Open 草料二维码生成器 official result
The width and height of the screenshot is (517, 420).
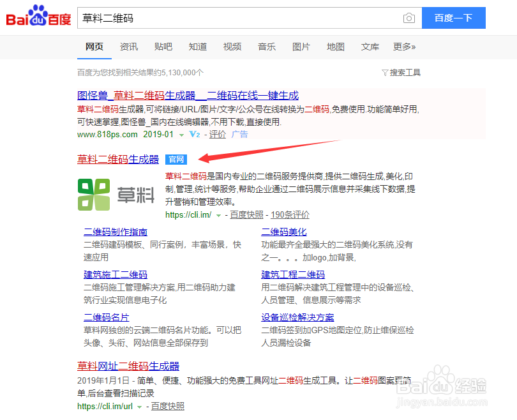(x=118, y=160)
